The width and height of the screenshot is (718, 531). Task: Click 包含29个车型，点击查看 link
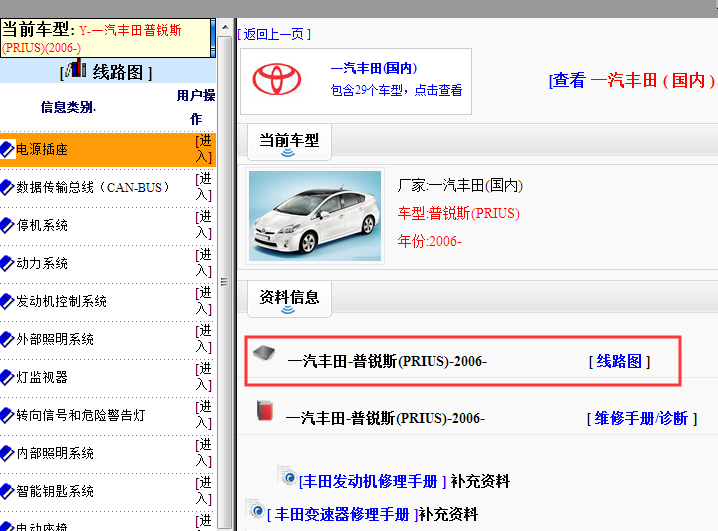pos(396,91)
